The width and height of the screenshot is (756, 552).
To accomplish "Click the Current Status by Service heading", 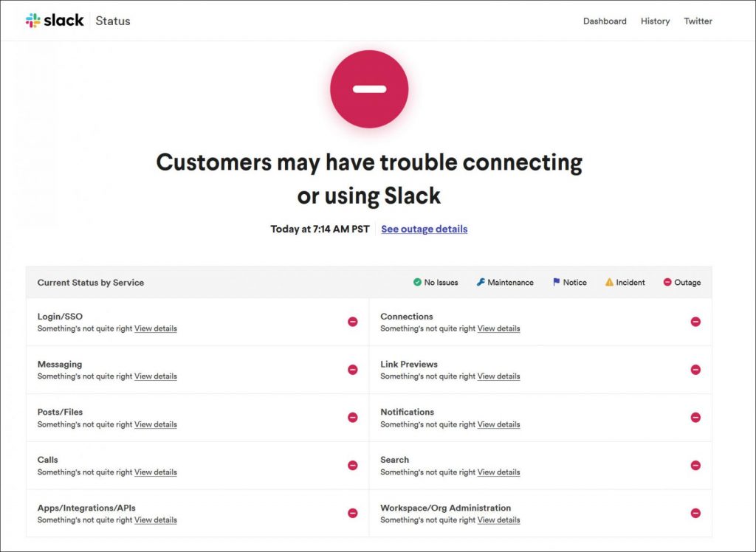I will [91, 282].
